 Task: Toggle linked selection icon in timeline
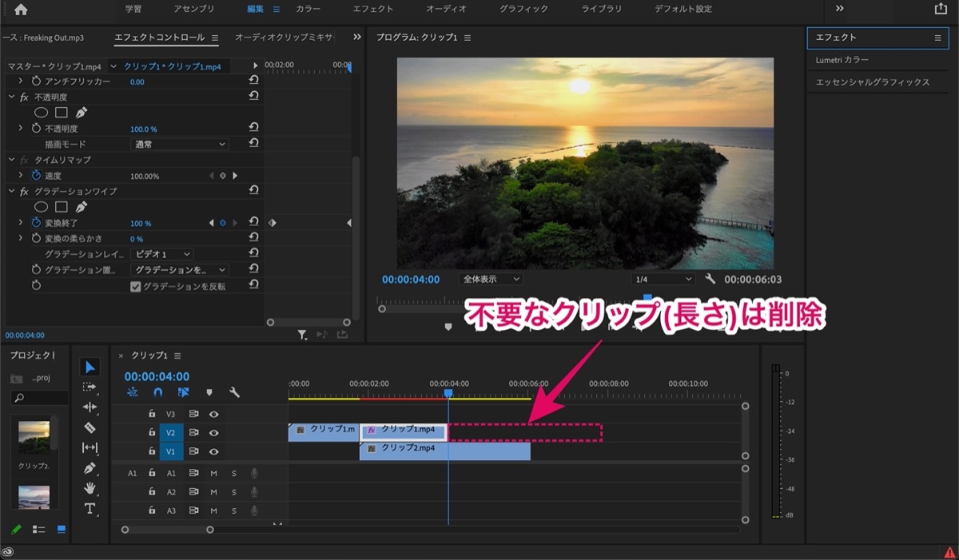click(x=184, y=392)
